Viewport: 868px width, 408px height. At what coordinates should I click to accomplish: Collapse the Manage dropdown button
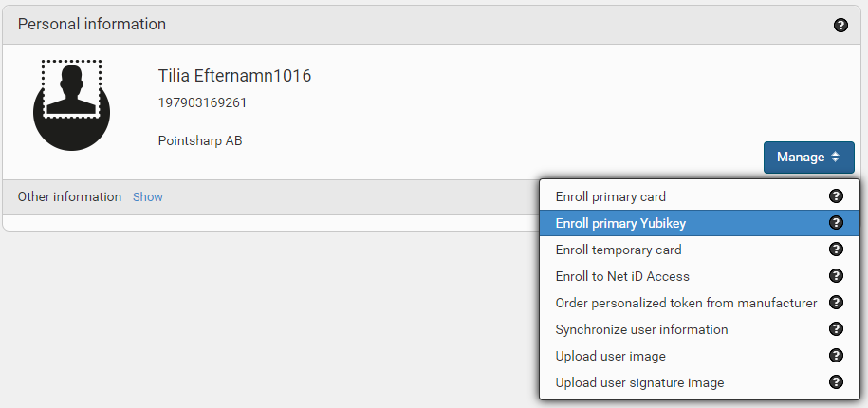[x=809, y=158]
